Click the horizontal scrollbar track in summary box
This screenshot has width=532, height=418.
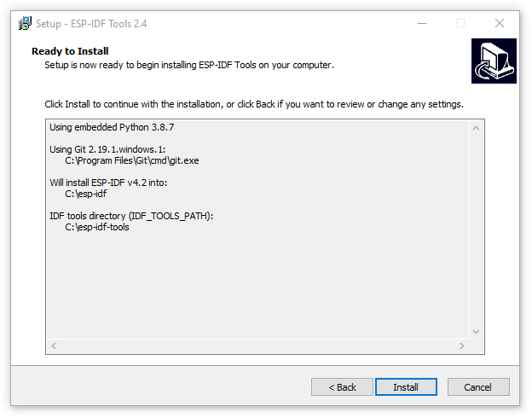257,346
